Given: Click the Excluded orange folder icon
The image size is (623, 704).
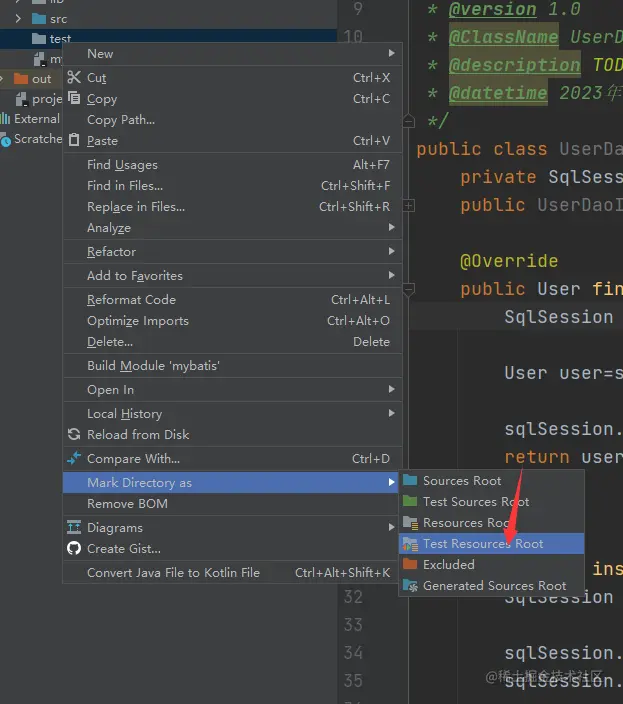Looking at the screenshot, I should click(x=410, y=565).
